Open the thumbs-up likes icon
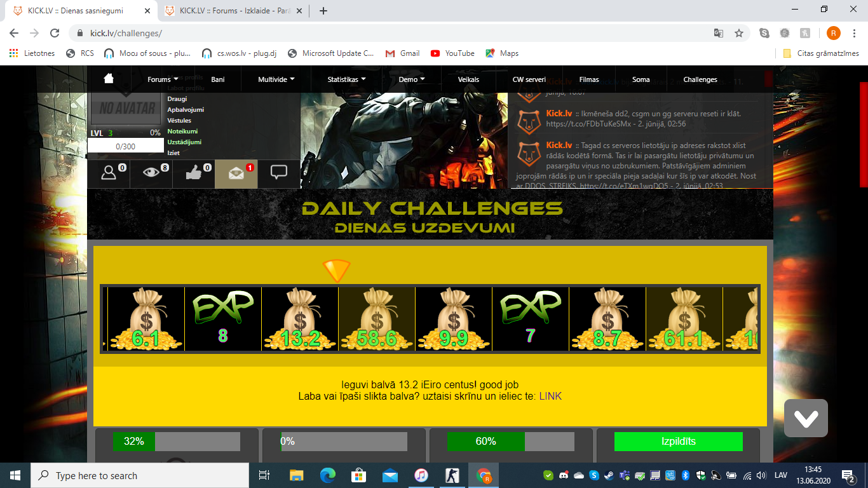 194,174
